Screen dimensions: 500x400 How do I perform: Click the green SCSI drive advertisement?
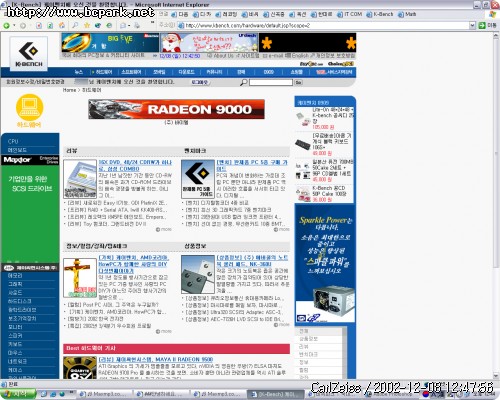coord(30,213)
